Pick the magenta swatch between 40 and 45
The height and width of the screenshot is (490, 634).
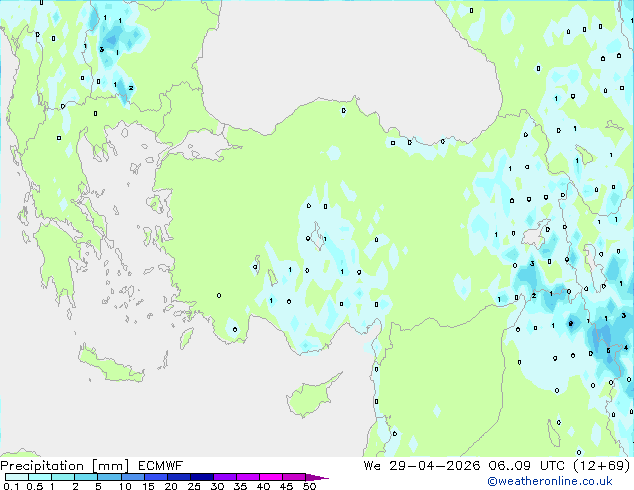271,477
